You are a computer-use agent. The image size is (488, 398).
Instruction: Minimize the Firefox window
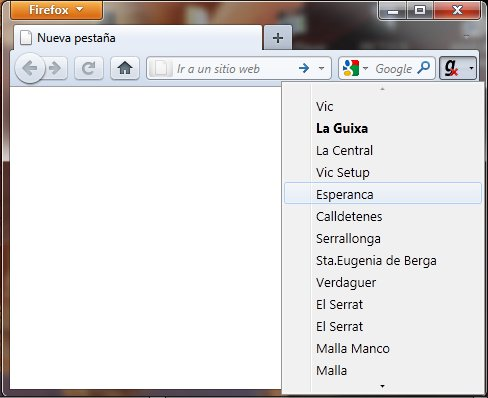pyautogui.click(x=393, y=11)
